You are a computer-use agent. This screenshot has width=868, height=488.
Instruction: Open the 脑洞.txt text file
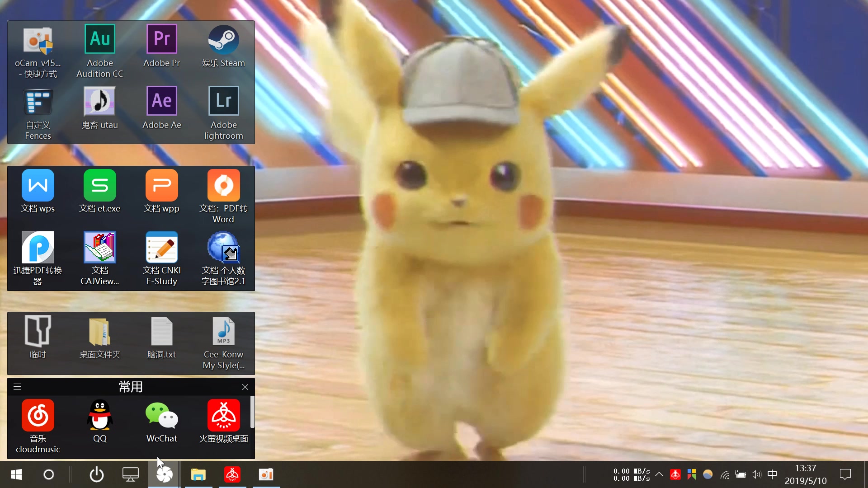point(161,332)
